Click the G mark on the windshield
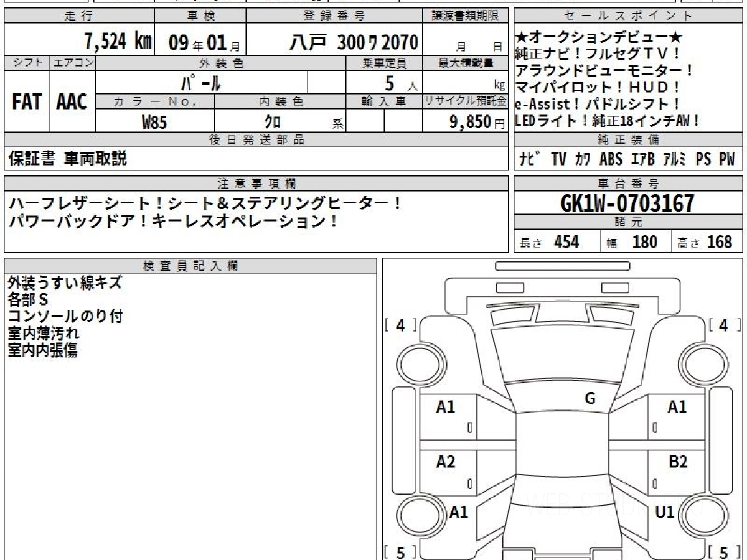This screenshot has height=560, width=747. click(590, 399)
